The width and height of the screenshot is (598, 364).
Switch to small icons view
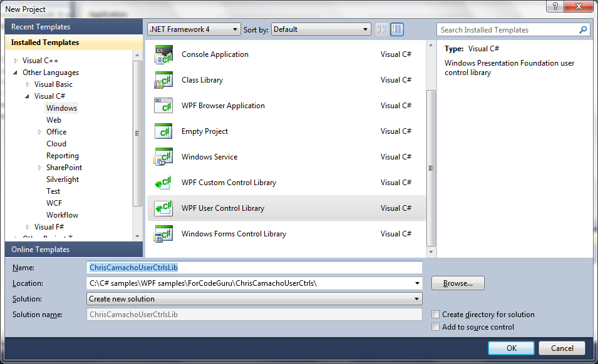[382, 29]
